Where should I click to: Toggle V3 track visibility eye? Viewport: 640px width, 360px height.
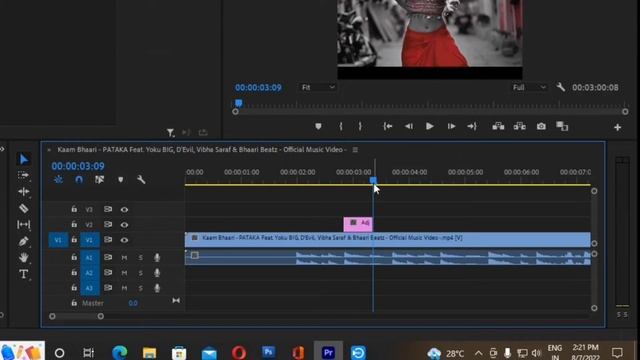[124, 209]
